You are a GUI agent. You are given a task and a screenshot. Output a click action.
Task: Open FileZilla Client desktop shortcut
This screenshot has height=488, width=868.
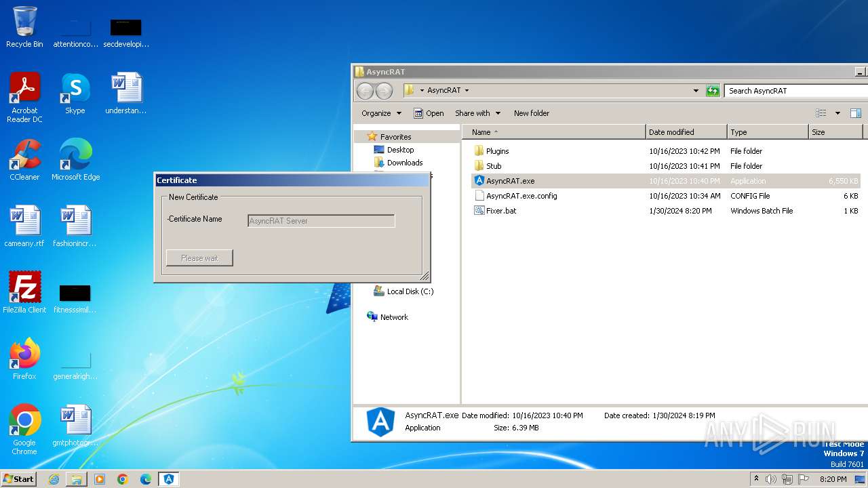[x=24, y=293]
